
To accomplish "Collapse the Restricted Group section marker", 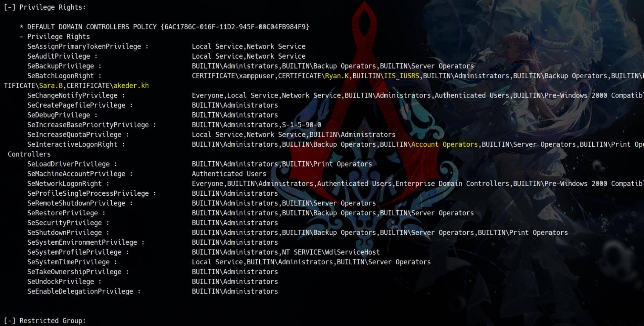I will pyautogui.click(x=10, y=320).
